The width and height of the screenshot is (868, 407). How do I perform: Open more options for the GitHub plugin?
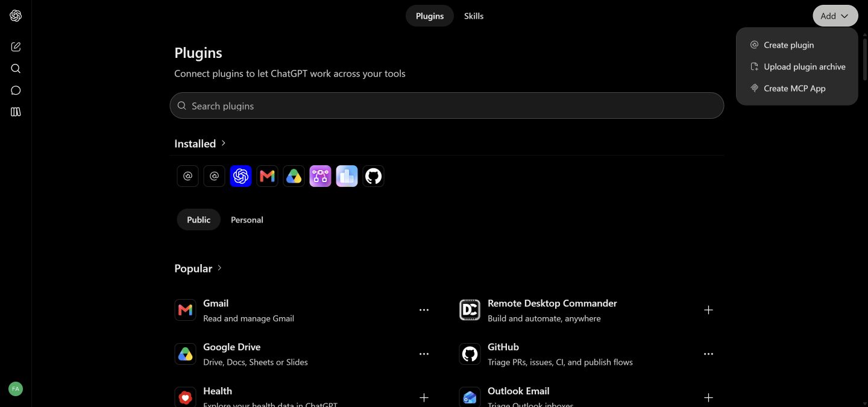(708, 354)
